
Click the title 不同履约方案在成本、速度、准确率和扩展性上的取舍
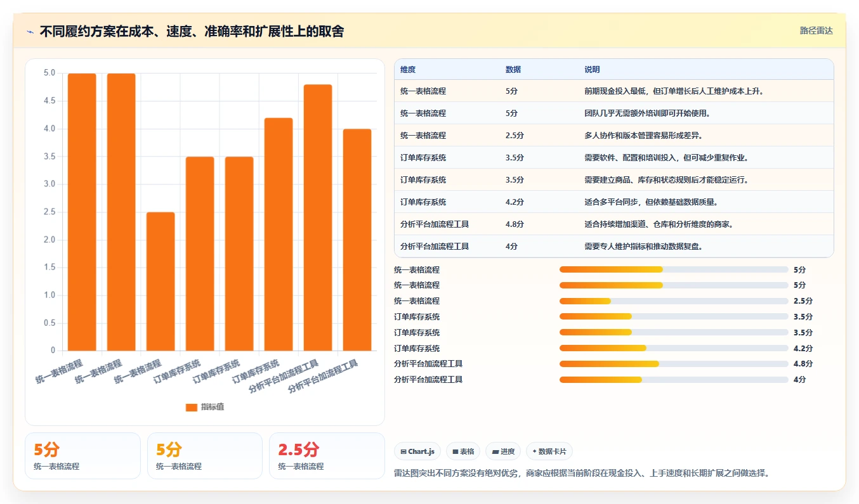click(192, 31)
